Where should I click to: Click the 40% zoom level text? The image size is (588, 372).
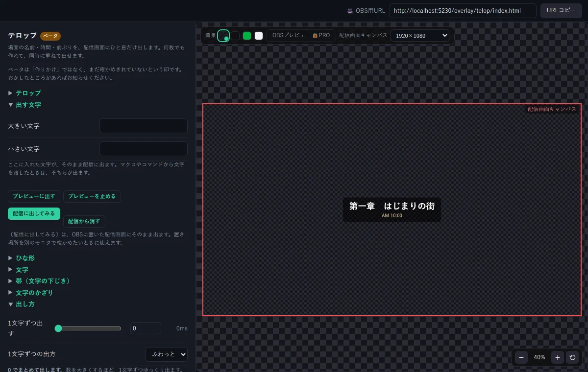click(x=539, y=357)
